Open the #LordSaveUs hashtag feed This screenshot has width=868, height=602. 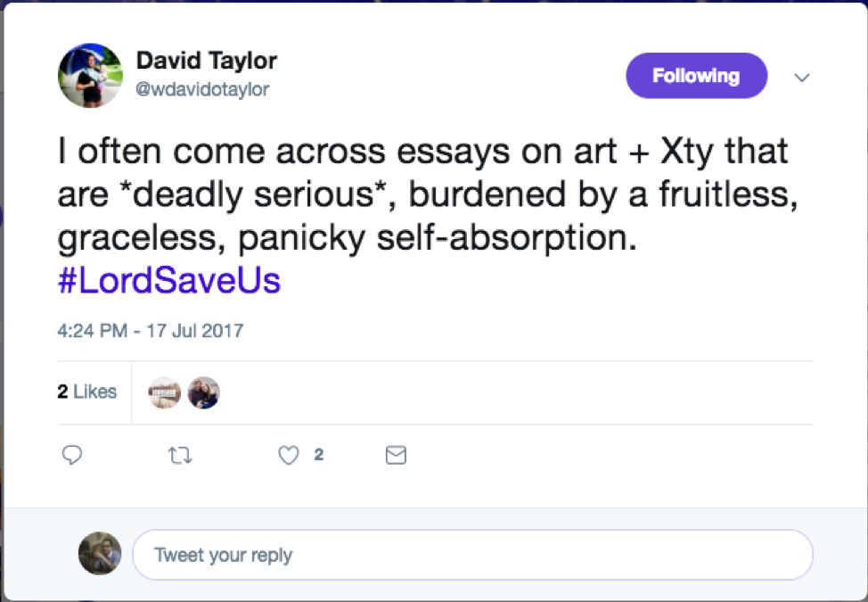168,281
